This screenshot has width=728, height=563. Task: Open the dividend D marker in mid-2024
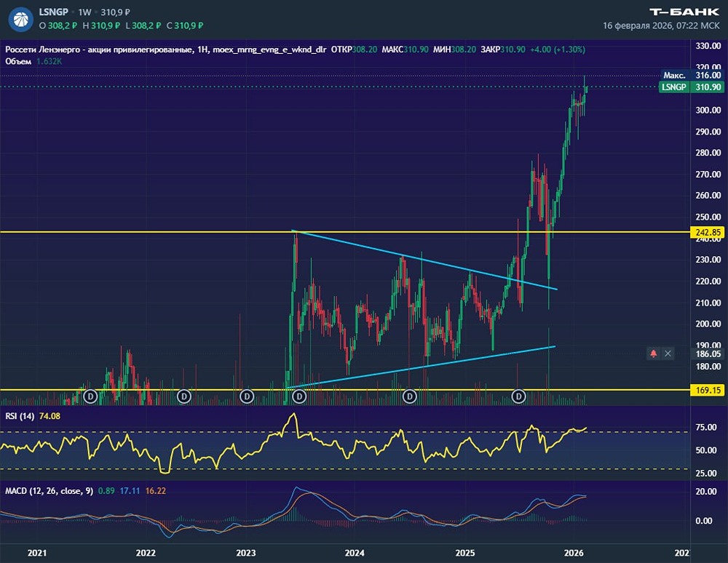point(409,396)
